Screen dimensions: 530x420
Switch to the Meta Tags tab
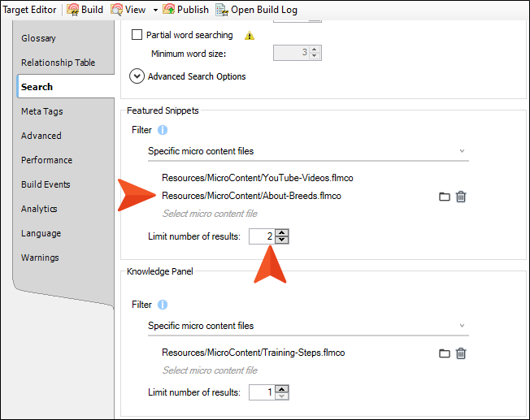[42, 111]
